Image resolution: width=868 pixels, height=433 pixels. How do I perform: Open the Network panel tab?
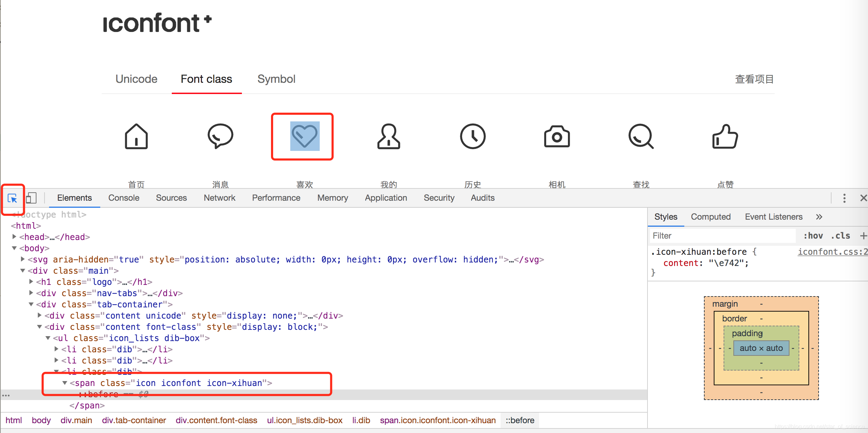coord(219,198)
